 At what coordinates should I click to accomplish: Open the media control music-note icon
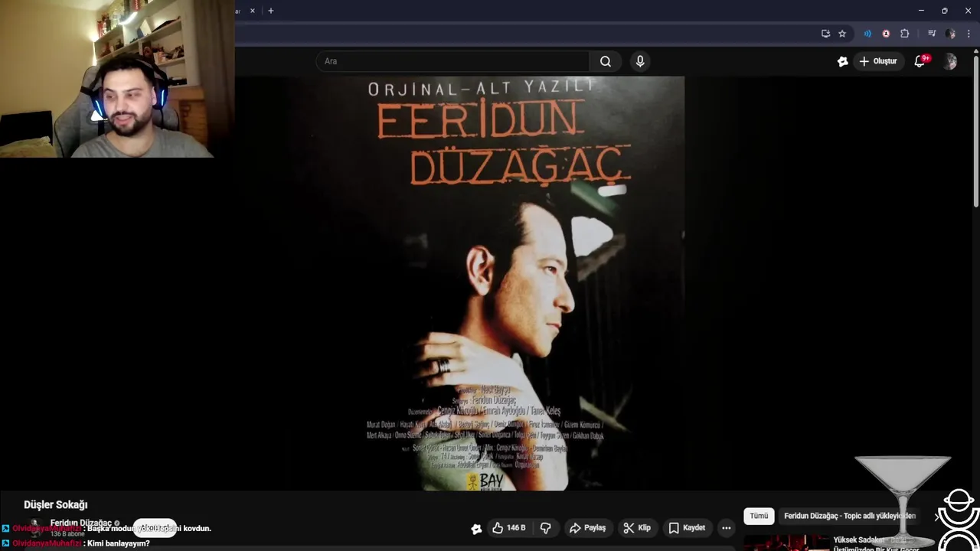point(932,34)
